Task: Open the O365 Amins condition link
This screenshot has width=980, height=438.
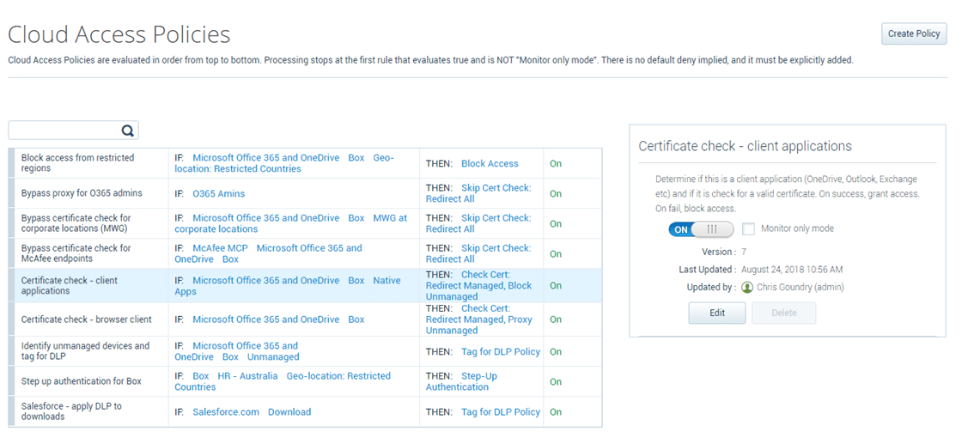Action: pyautogui.click(x=219, y=194)
